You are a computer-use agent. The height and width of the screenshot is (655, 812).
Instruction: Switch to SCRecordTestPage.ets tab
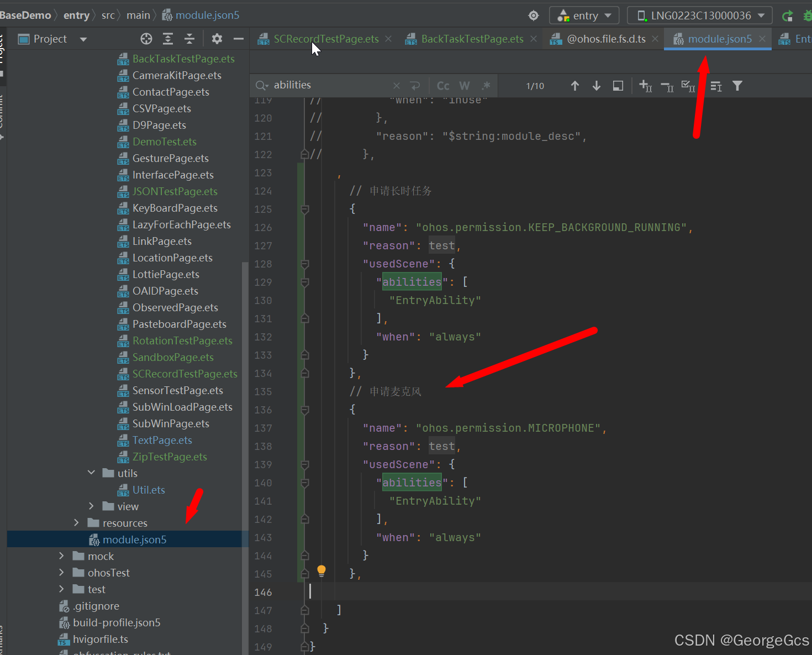pos(326,39)
